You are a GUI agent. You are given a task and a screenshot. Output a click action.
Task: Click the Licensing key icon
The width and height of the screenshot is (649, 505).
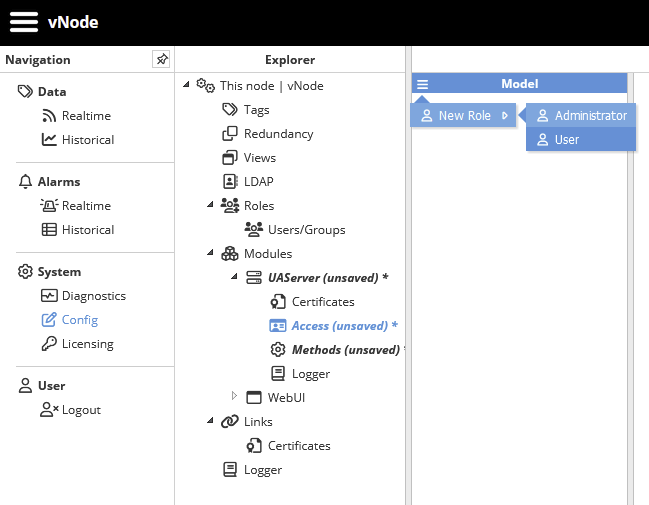[49, 344]
